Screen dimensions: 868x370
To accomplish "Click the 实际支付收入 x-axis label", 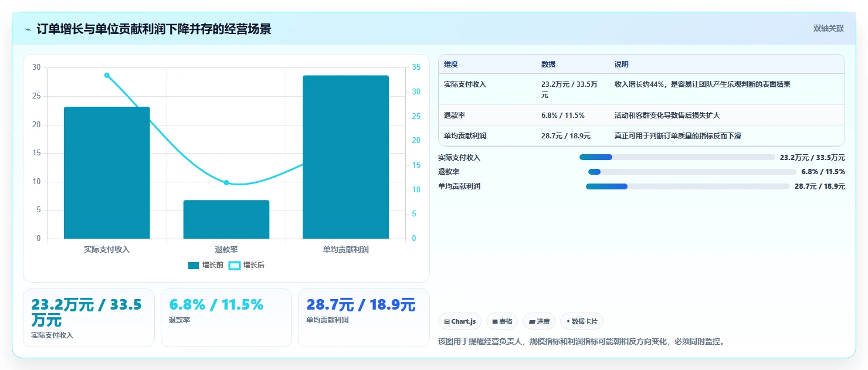I will click(x=107, y=249).
